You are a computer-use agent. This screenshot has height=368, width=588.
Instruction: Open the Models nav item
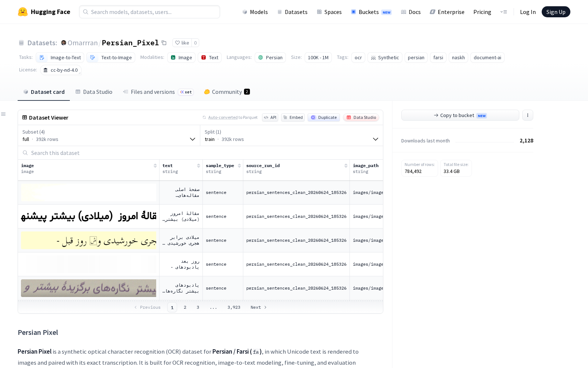click(255, 12)
